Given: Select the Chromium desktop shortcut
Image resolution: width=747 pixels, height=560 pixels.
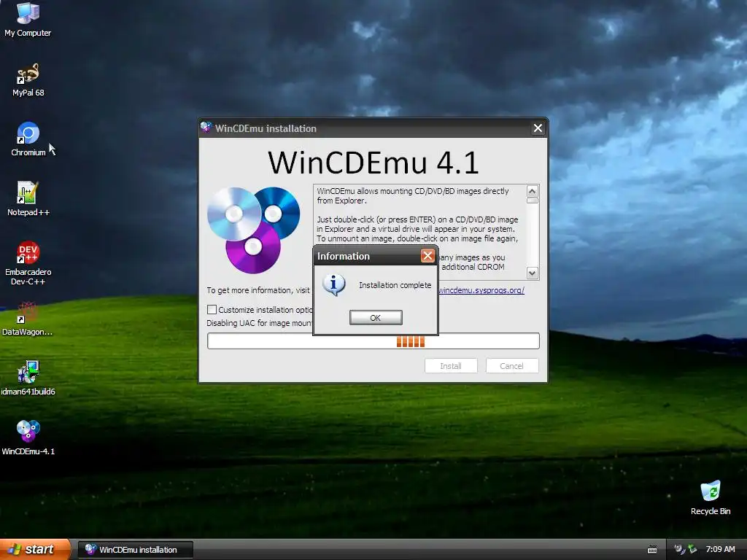Looking at the screenshot, I should point(28,139).
